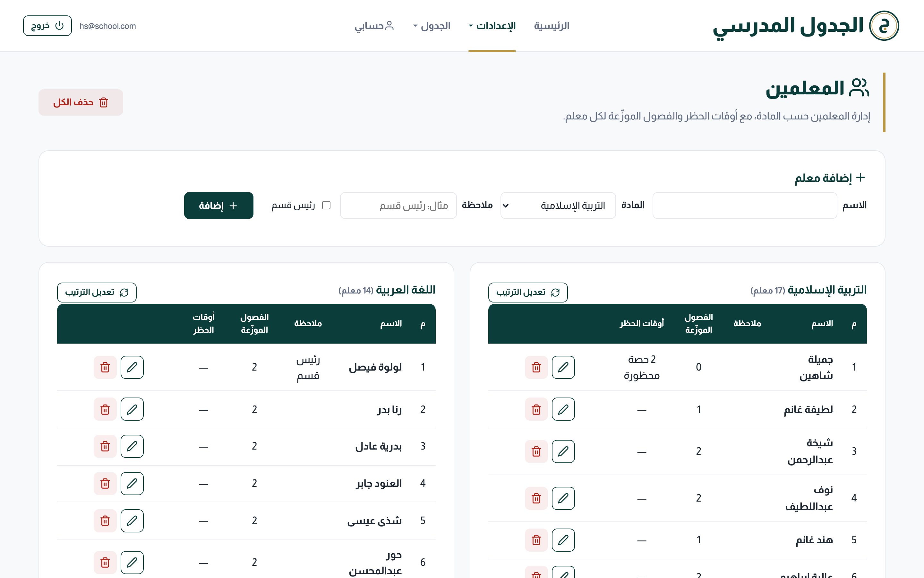This screenshot has width=924, height=578.
Task: Edit teacher شيخة عبدالرحمن
Action: coord(563,451)
